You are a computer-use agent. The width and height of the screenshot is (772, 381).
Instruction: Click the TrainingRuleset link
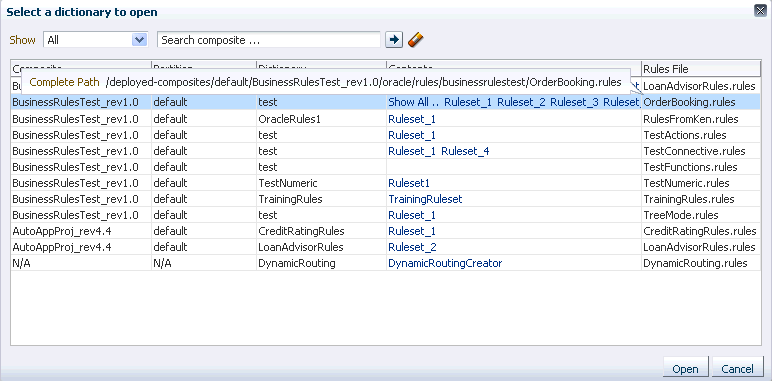(425, 199)
